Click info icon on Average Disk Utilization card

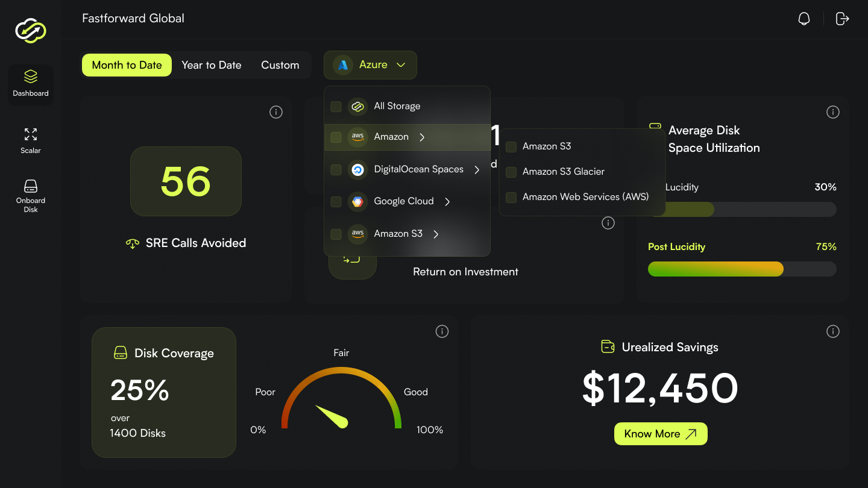pyautogui.click(x=833, y=112)
